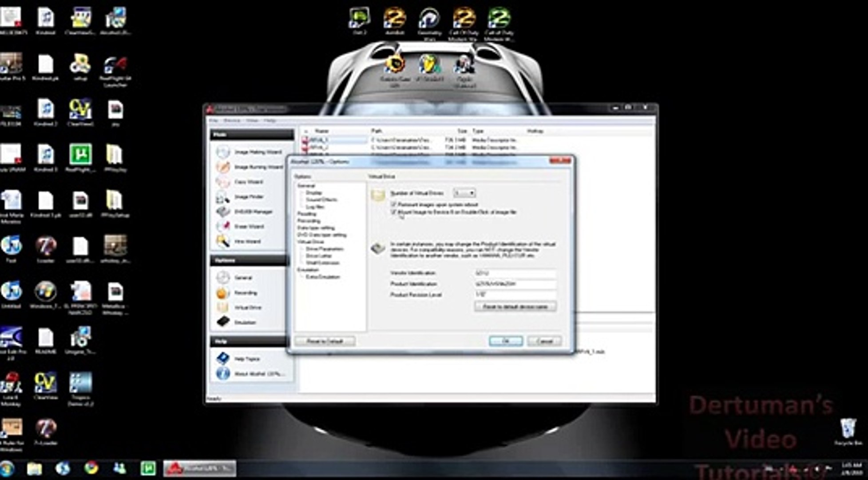This screenshot has height=480, width=868.
Task: Select Extra Emulation tree item
Action: click(322, 277)
